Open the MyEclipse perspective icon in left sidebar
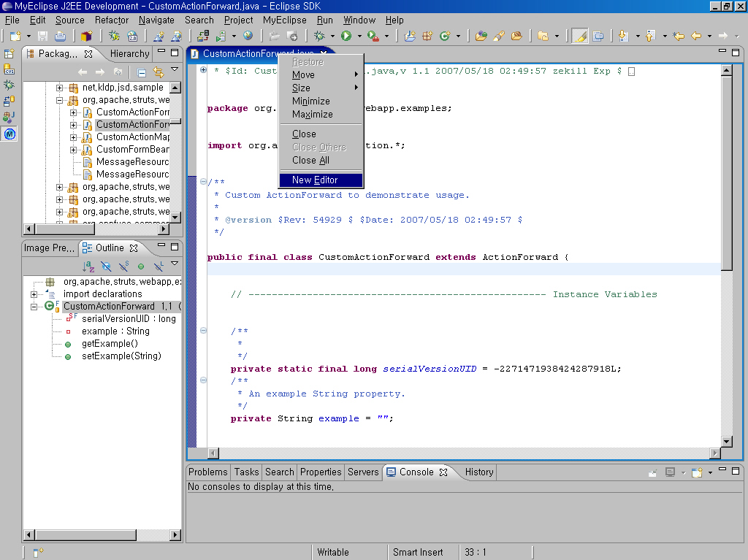 pyautogui.click(x=9, y=134)
